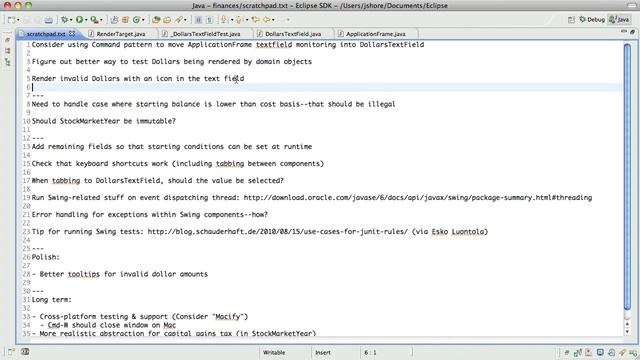This screenshot has height=360, width=640.
Task: Click the New Java Project icon
Action: click(114, 20)
